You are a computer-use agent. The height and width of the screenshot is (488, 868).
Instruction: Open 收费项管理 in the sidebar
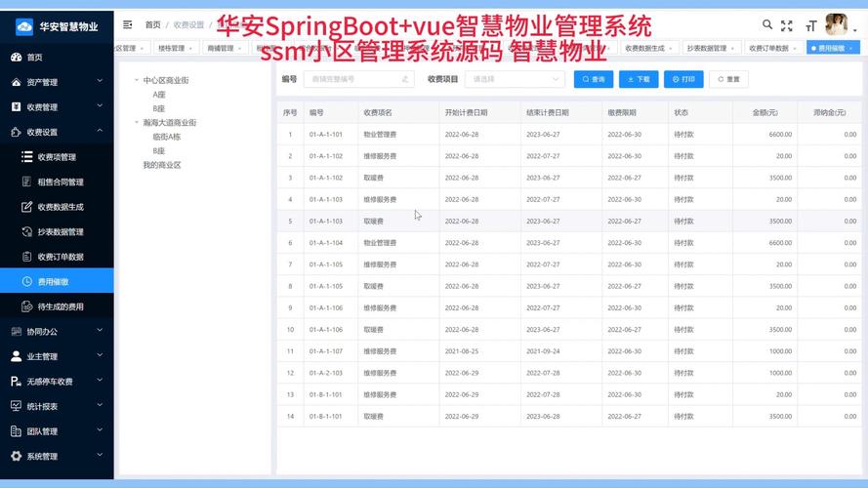pos(57,157)
